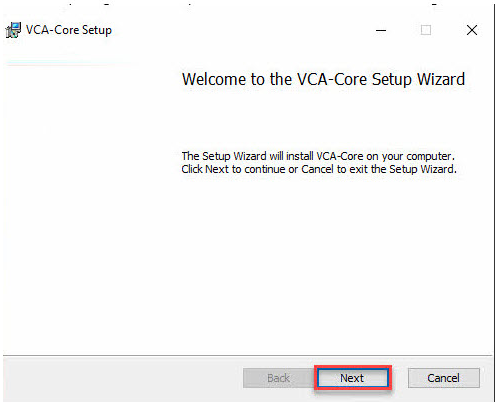Cancel the VCA-Core installation
Viewport: 497px width, 405px height.
[444, 378]
